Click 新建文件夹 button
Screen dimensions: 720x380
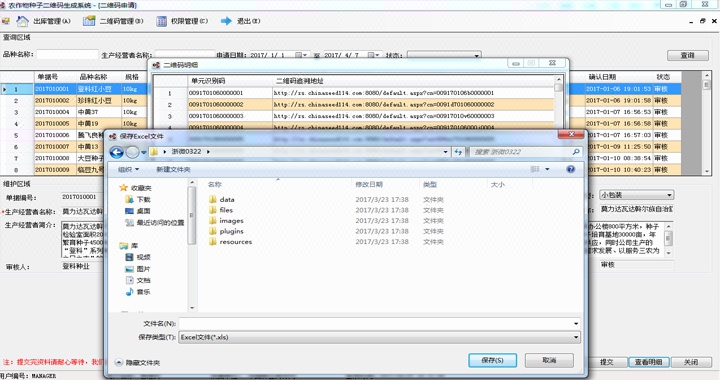[x=173, y=169]
